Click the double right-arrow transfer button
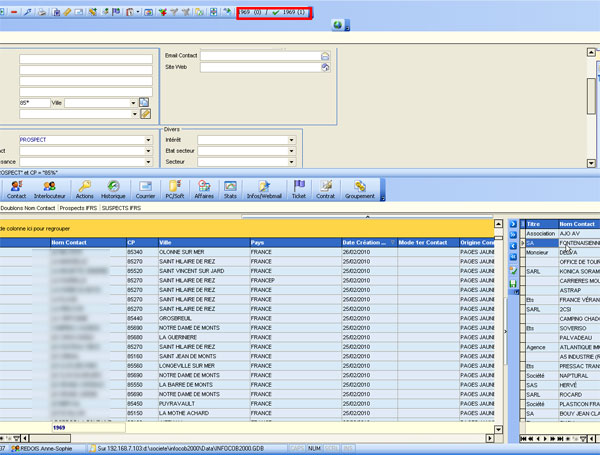The height and width of the screenshot is (455, 600). (513, 235)
